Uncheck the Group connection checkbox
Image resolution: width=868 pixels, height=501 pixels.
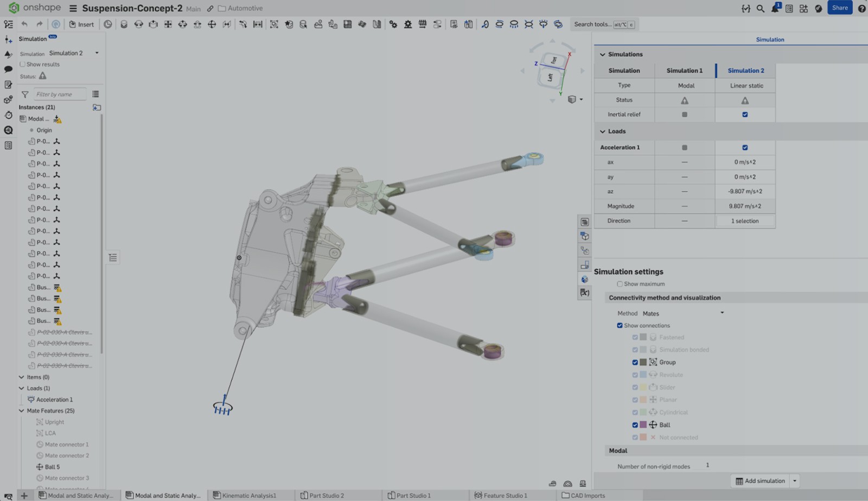pos(635,363)
